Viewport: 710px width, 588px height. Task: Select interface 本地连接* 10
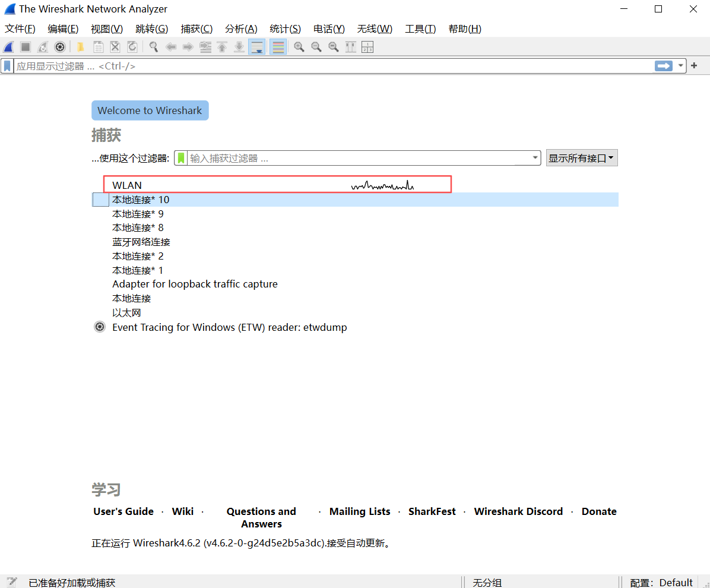click(x=355, y=200)
